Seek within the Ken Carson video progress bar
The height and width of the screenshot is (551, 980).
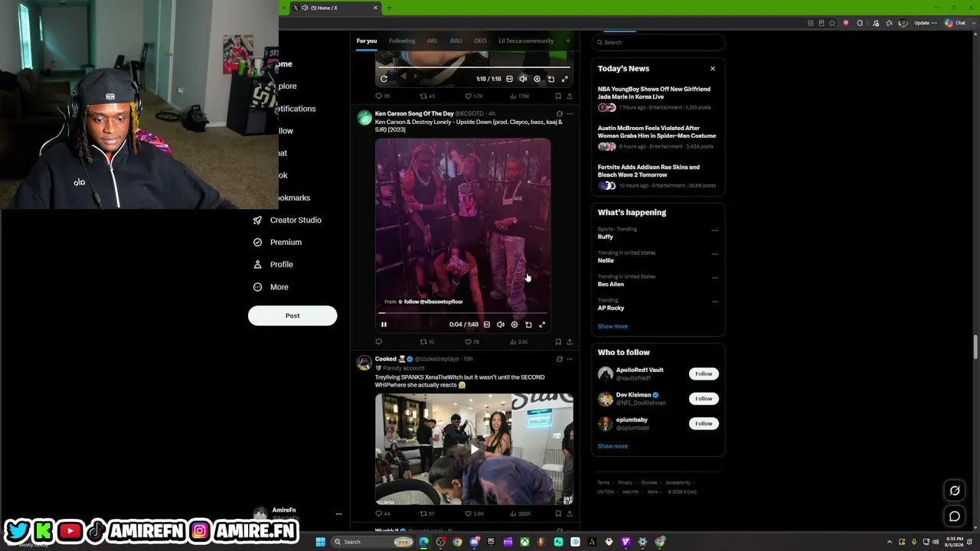click(463, 313)
